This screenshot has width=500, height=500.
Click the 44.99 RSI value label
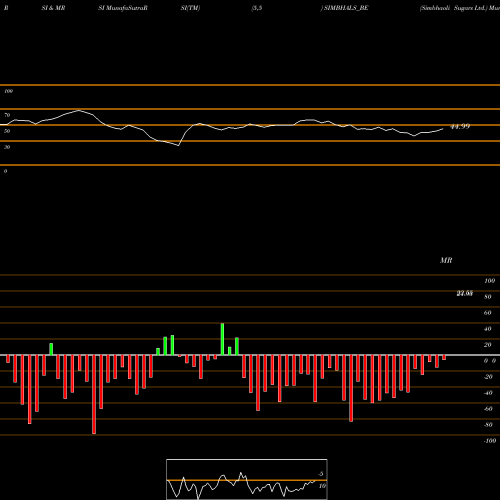click(x=460, y=126)
